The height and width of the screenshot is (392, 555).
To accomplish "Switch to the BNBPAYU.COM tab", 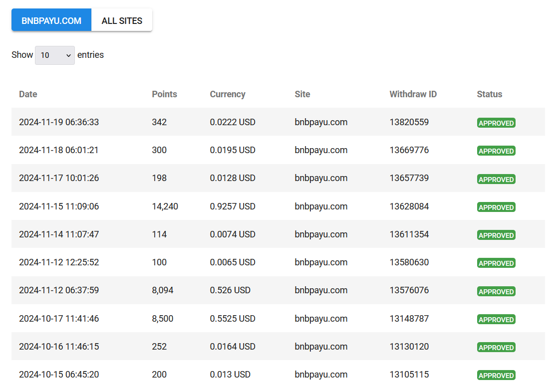I will (51, 20).
